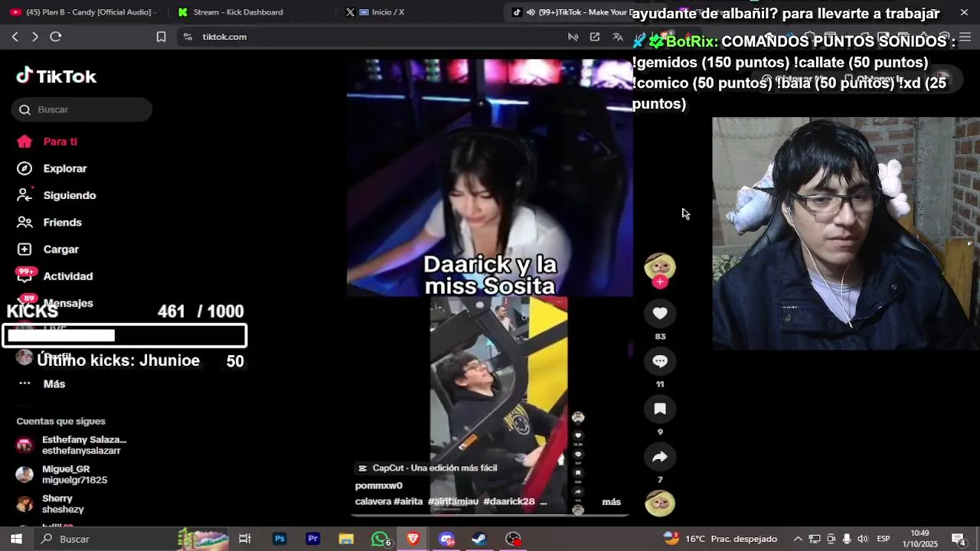Viewport: 980px width, 551px height.
Task: Open the Windows Start menu
Action: click(15, 539)
